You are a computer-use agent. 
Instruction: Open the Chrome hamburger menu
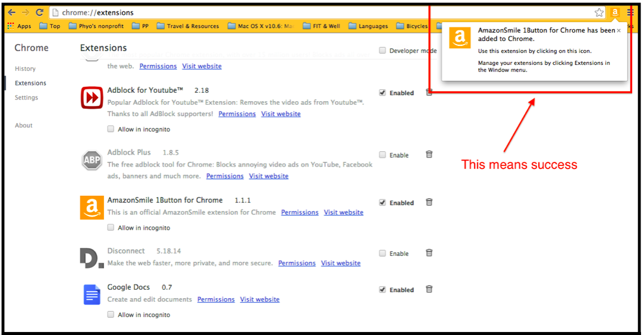(630, 12)
